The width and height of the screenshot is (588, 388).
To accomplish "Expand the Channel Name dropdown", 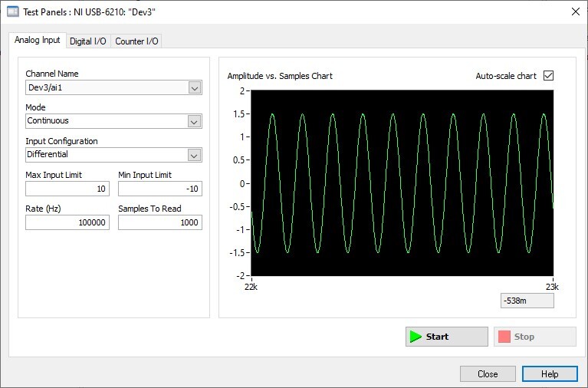I will (x=194, y=87).
